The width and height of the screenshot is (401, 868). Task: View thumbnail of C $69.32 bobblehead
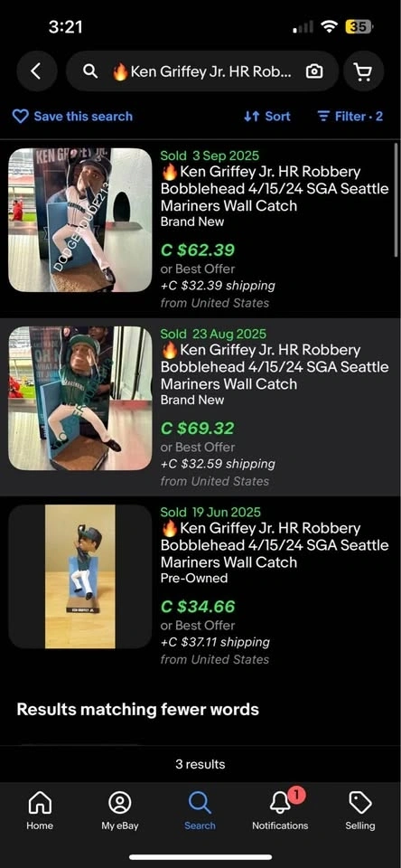(x=80, y=398)
